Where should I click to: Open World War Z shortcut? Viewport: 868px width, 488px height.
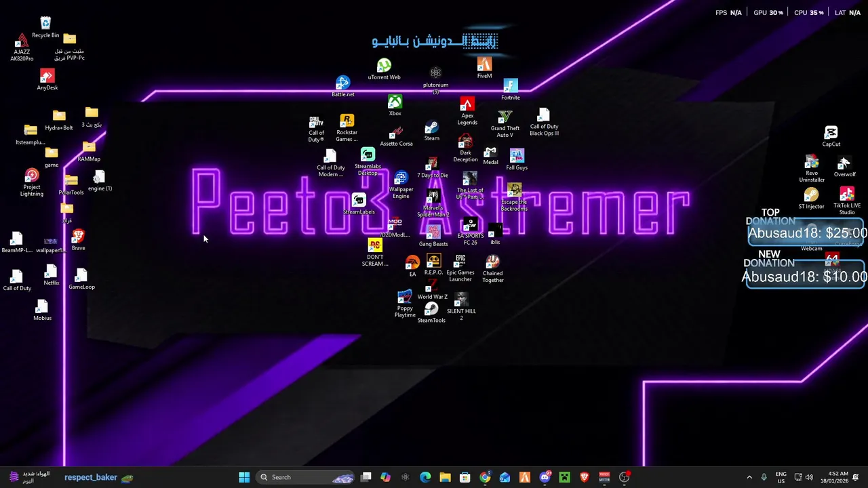(x=432, y=289)
